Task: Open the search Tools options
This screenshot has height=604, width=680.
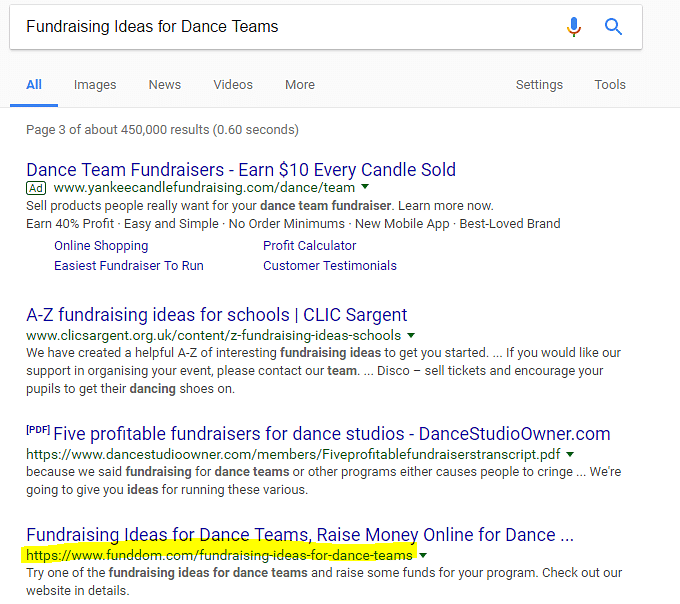Action: 610,85
